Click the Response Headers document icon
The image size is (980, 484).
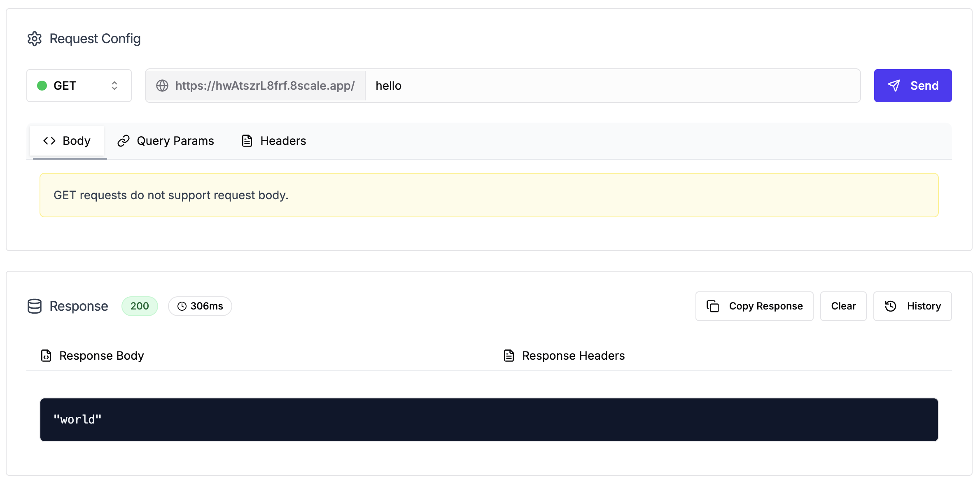509,356
